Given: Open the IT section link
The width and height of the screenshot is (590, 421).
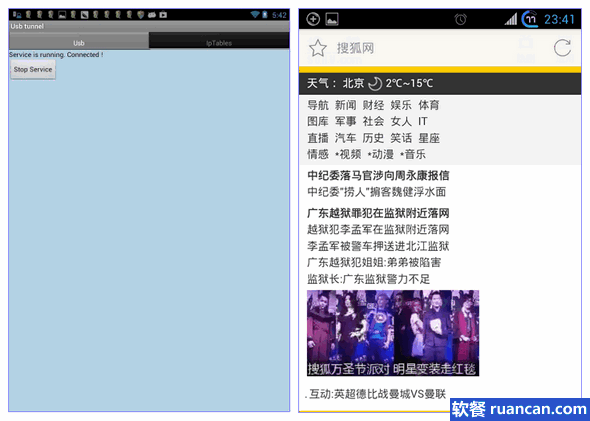Looking at the screenshot, I should tap(423, 122).
